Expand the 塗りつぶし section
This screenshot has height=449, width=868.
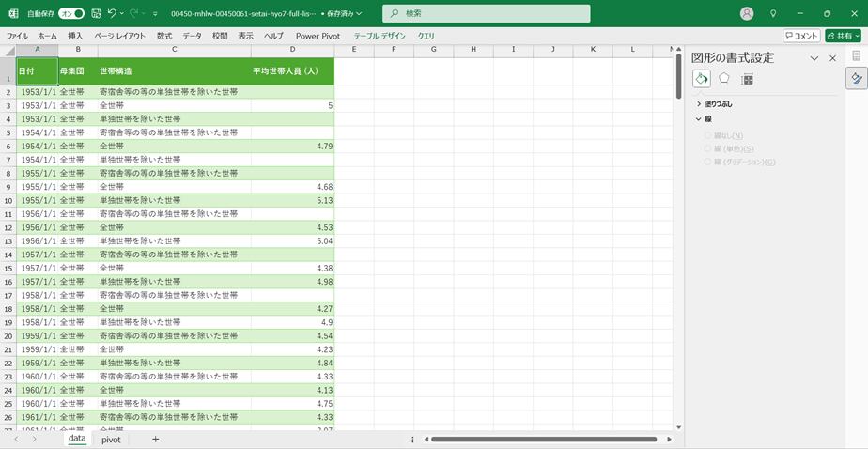coord(699,104)
